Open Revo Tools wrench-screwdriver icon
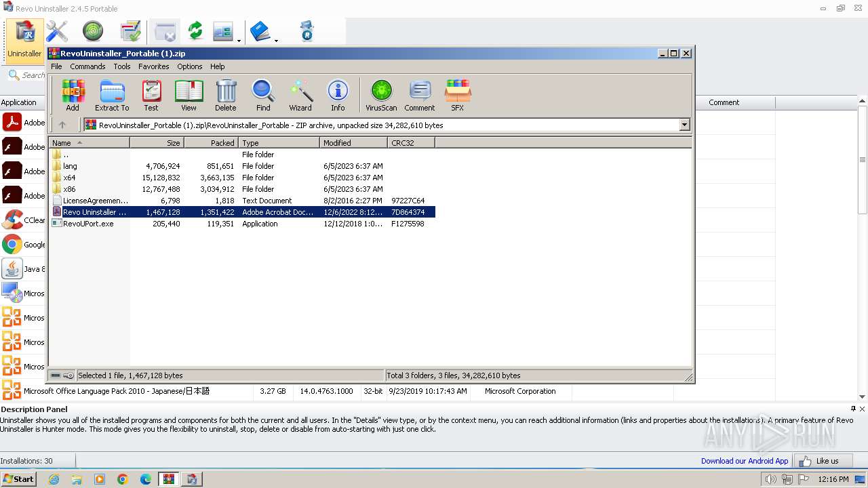 tap(57, 31)
